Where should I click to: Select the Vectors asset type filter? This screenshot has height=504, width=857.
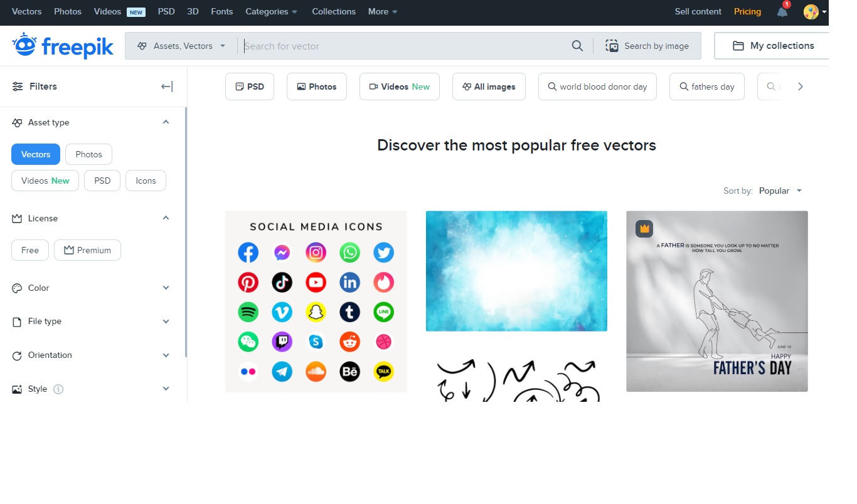point(36,154)
